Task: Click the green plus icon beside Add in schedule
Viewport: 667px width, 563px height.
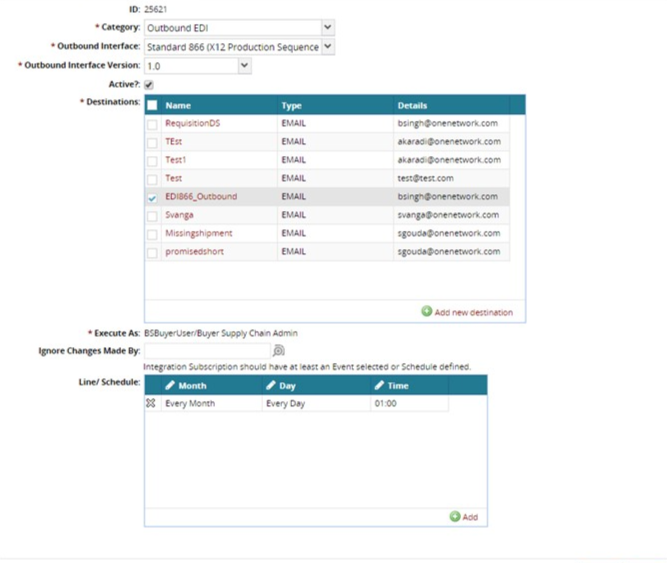Action: (455, 516)
